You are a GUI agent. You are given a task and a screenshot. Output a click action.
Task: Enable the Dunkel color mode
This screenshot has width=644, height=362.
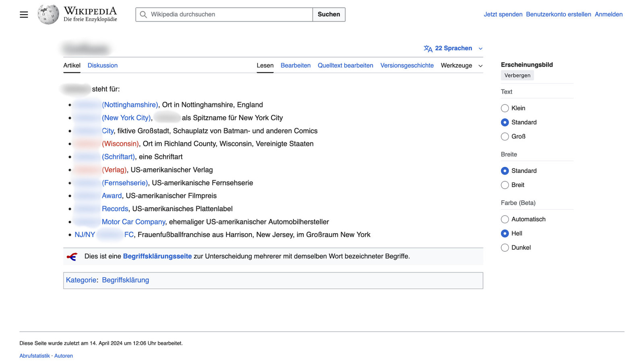click(x=505, y=248)
